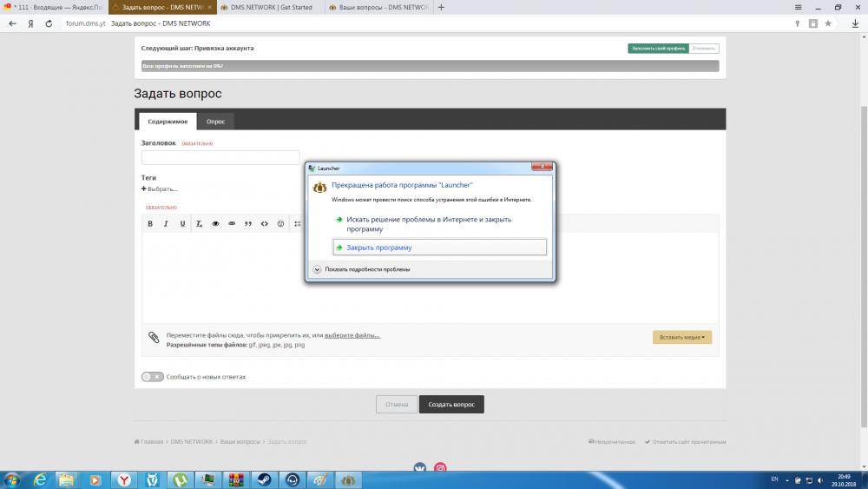
Task: Click the "выберите файлы..." upload link
Action: pos(352,335)
